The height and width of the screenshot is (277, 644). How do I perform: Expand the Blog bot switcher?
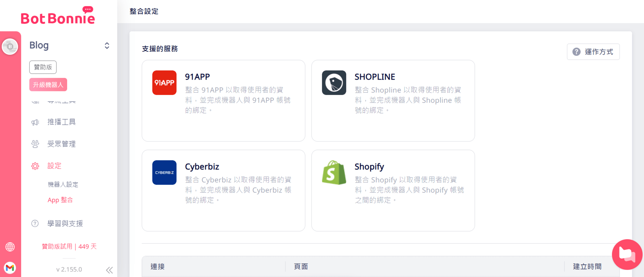point(107,45)
